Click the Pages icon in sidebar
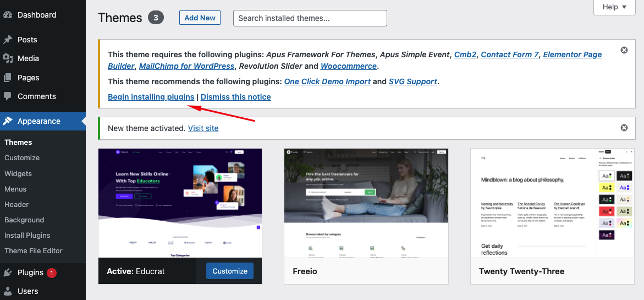644x300 pixels. [x=8, y=78]
